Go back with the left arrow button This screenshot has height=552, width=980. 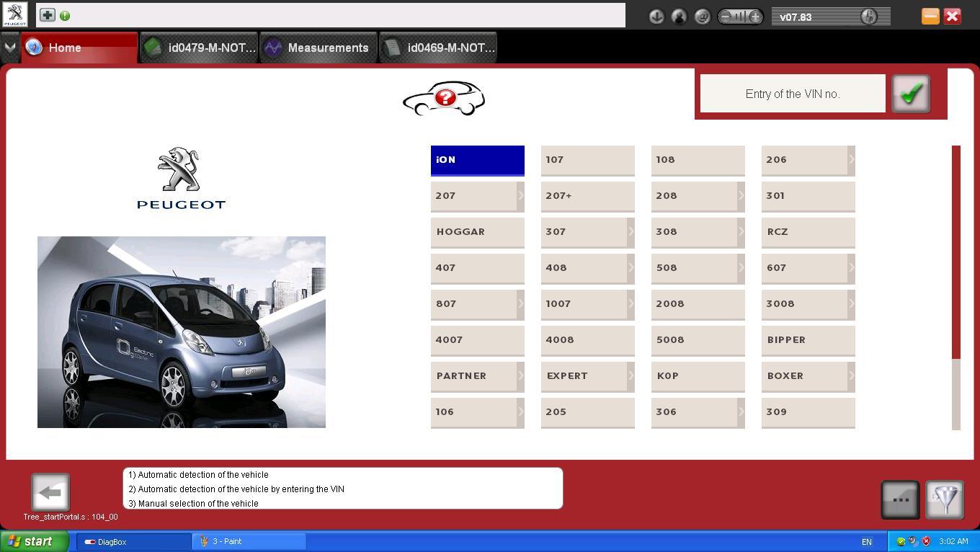[x=50, y=493]
